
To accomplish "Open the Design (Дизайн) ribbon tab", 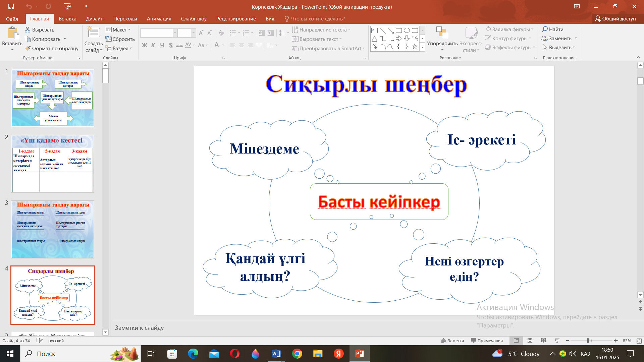I will coord(95,19).
